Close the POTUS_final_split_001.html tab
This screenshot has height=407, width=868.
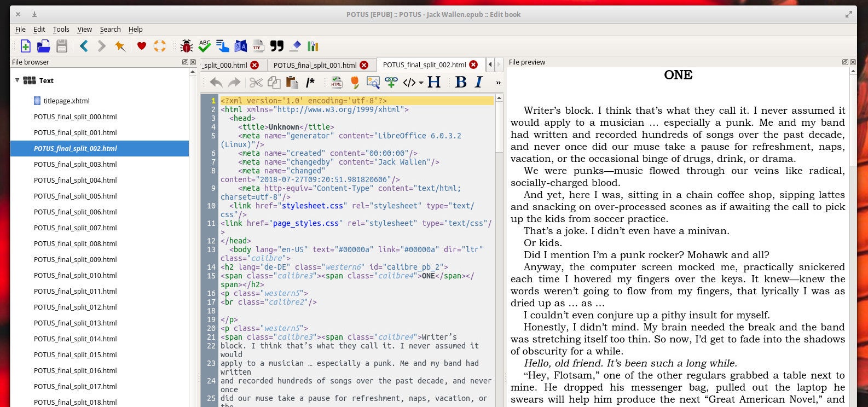[364, 65]
